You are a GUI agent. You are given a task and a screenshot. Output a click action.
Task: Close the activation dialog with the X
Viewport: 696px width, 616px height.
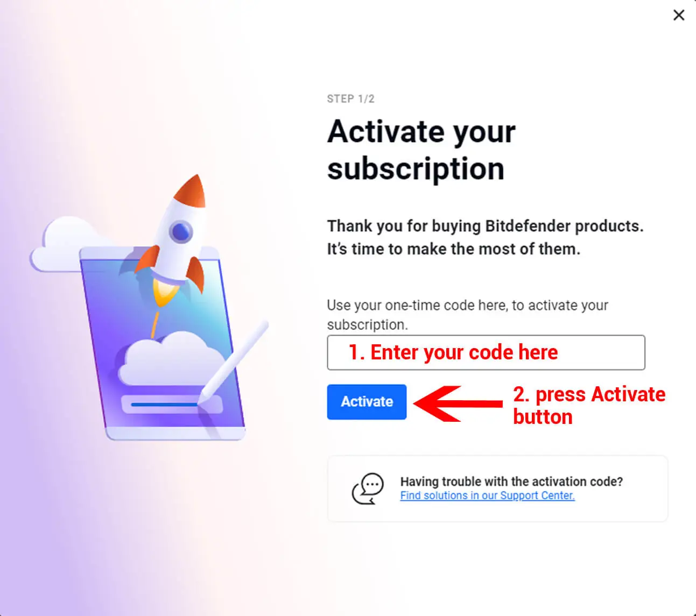[679, 15]
